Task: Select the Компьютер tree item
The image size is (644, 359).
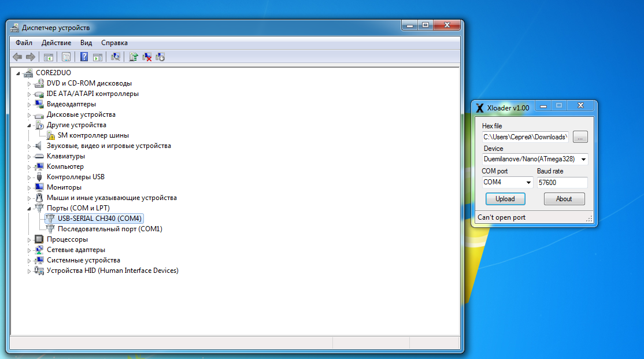Action: pos(65,166)
